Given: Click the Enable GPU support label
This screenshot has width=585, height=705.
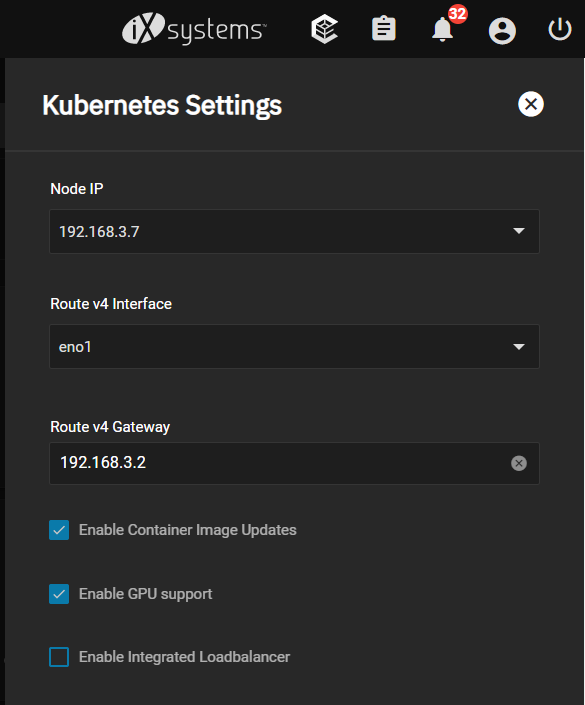Looking at the screenshot, I should 145,594.
